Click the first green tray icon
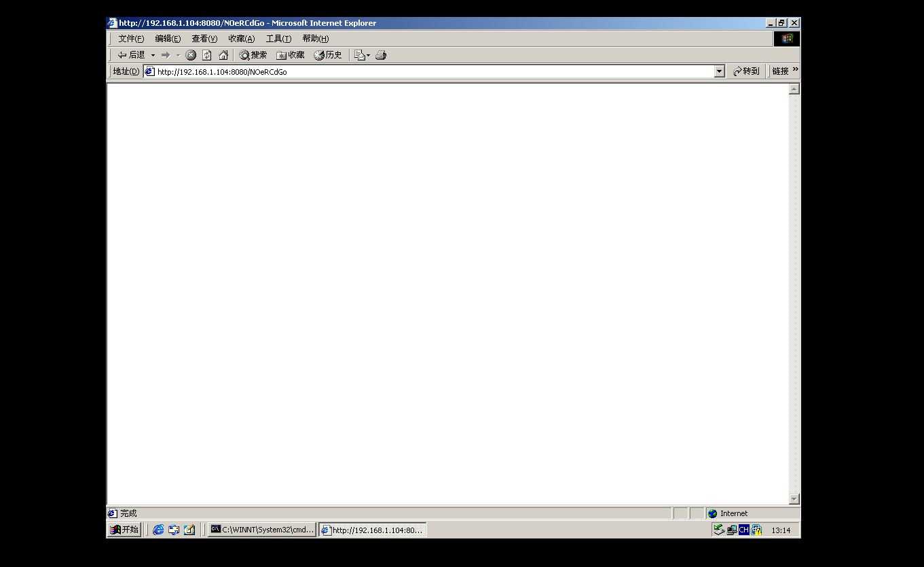Screen dimensions: 924x567 [x=718, y=530]
